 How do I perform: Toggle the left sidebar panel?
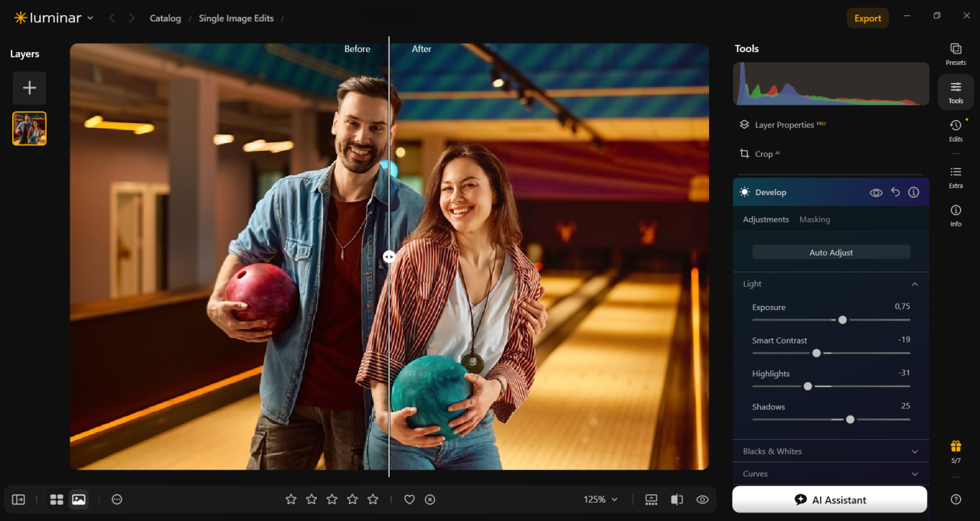tap(18, 500)
